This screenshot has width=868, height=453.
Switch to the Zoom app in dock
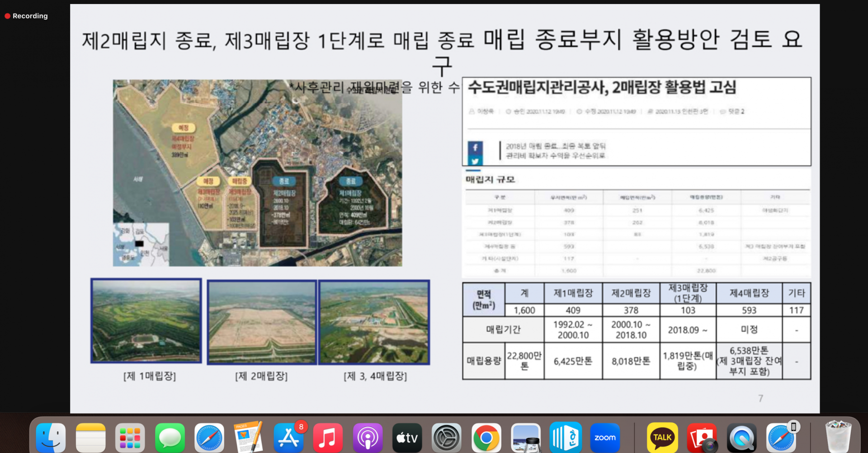point(605,438)
